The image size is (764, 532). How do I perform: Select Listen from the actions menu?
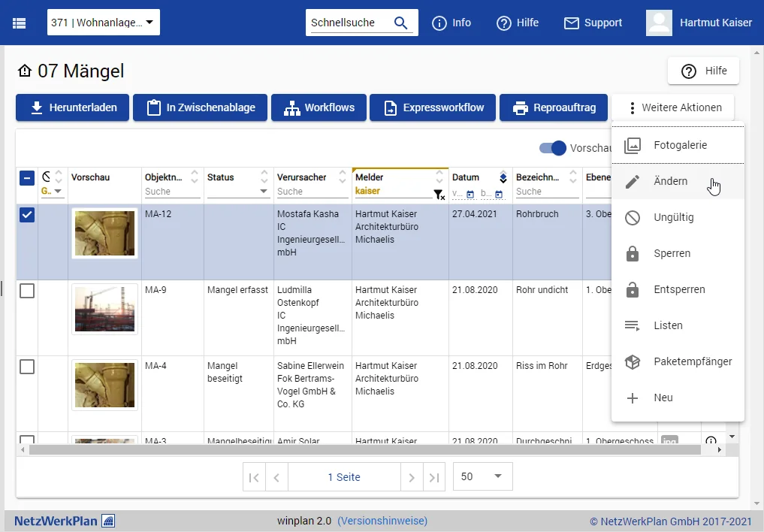tap(678, 325)
